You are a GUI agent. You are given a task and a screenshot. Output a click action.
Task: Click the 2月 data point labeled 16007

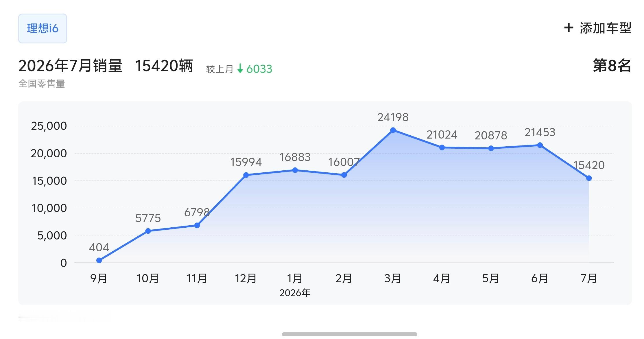(x=344, y=175)
